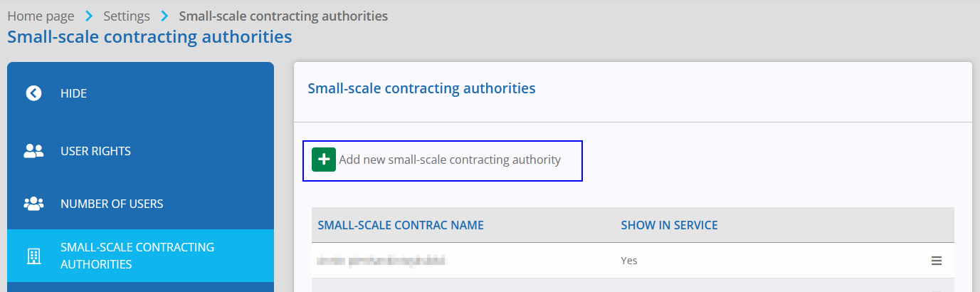Select HIDE label to collapse sidebar
The width and height of the screenshot is (980, 292).
pos(74,93)
